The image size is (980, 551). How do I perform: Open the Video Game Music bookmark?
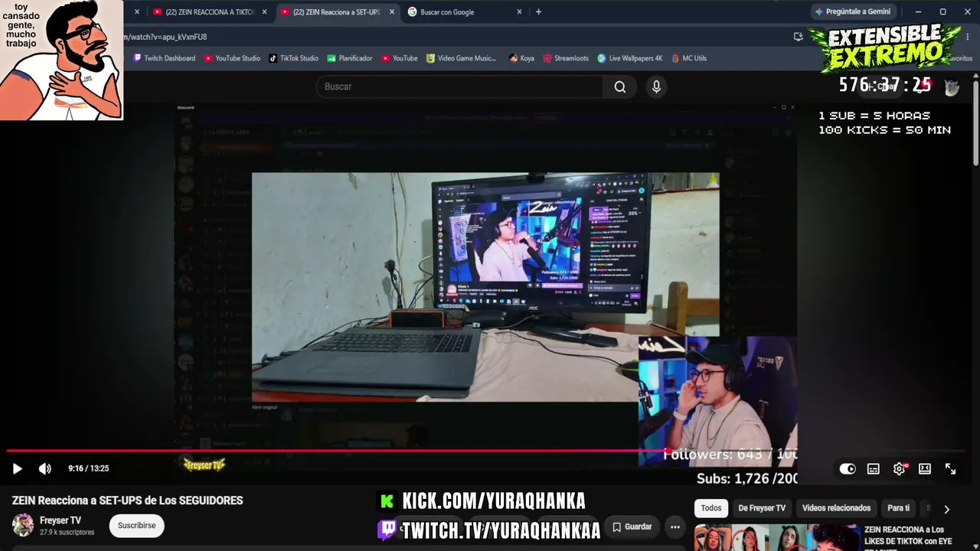(462, 58)
